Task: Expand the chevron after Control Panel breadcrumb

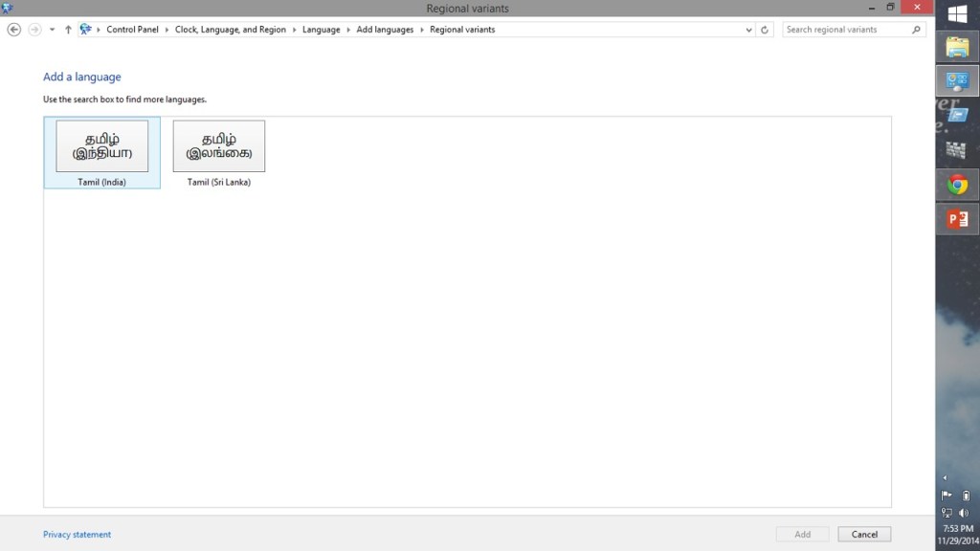Action: [x=167, y=30]
